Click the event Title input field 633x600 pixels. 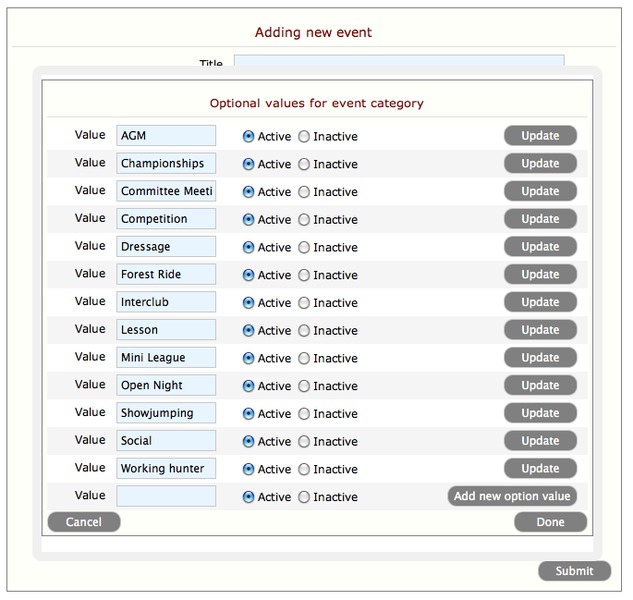398,62
